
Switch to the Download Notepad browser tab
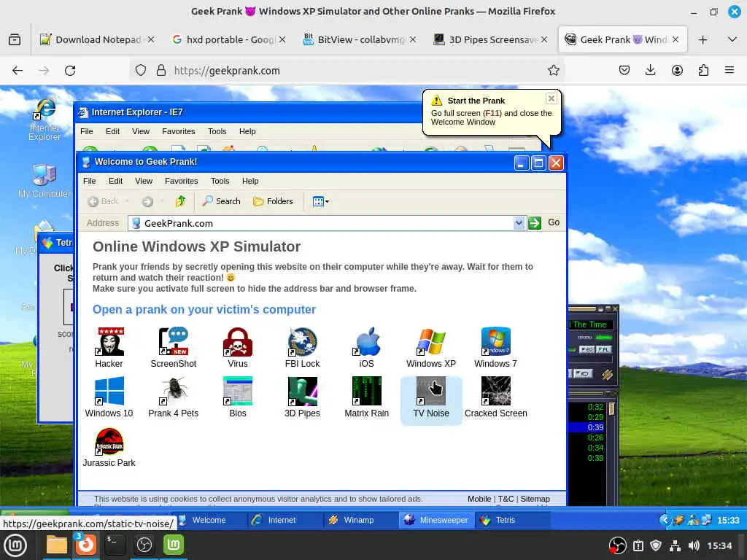click(97, 39)
